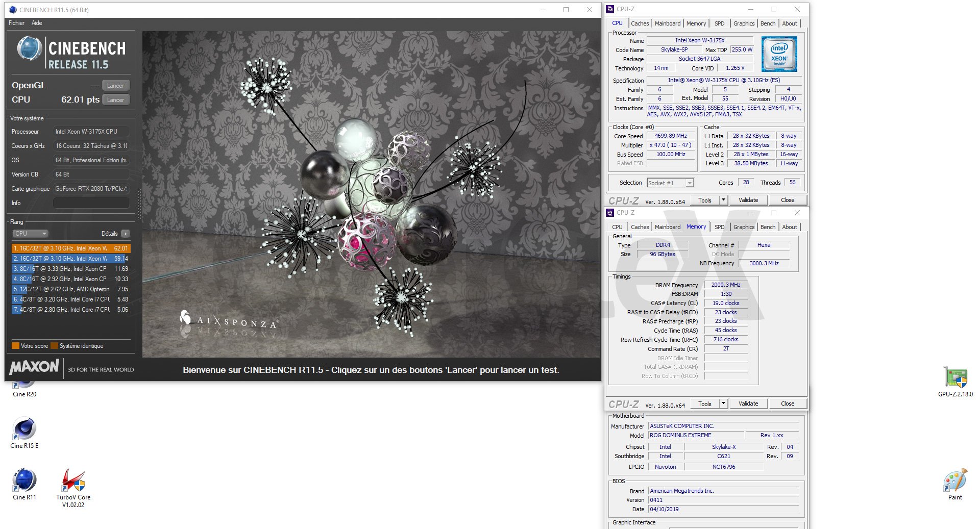Open the GPU-Z.2.18.0 desktop icon
The width and height of the screenshot is (980, 529).
coord(955,382)
